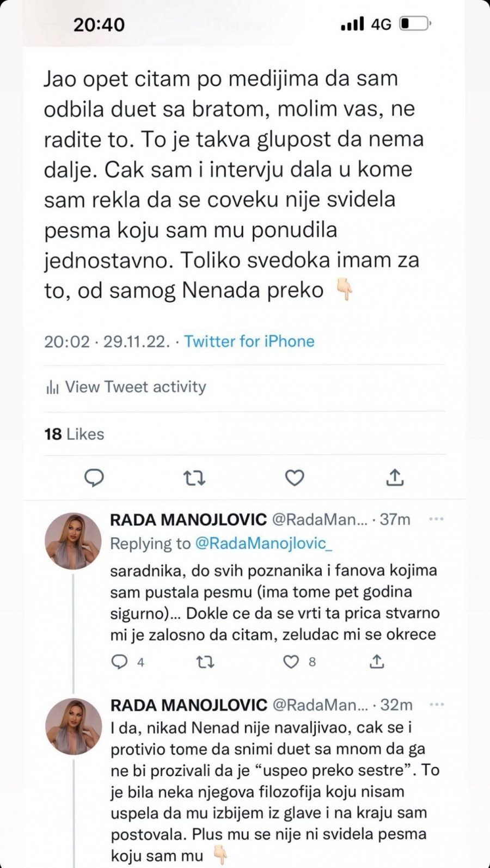
Task: View the list of 18 Likes
Action: point(74,434)
